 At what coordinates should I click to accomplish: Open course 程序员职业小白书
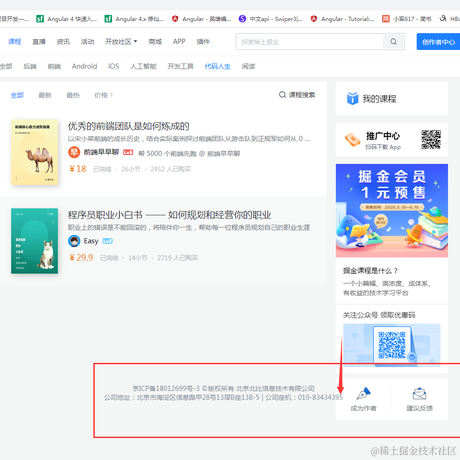[x=169, y=215]
